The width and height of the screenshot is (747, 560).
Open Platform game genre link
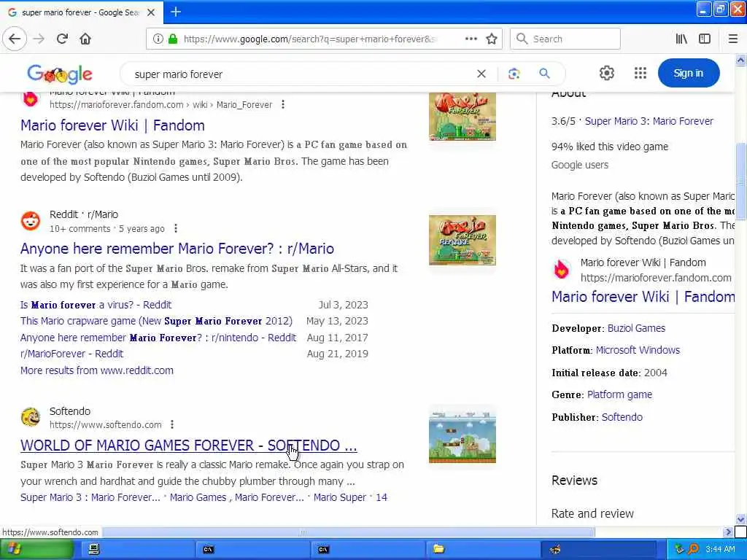[619, 394]
